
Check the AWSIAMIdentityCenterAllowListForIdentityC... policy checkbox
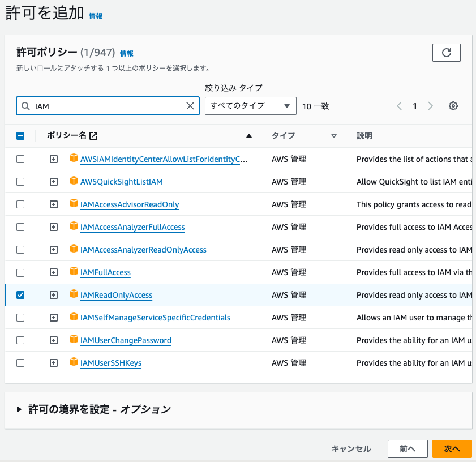(20, 159)
